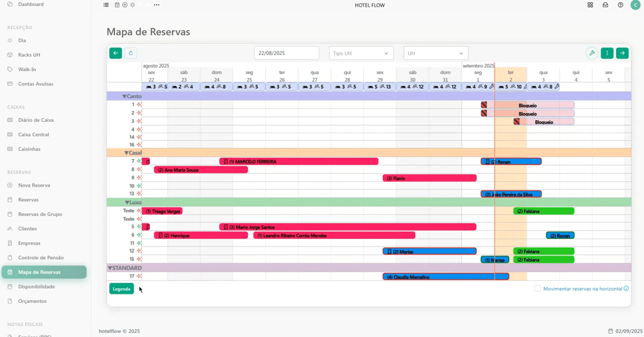Image resolution: width=644 pixels, height=337 pixels.
Task: Go back with the green left arrow button
Action: [x=116, y=53]
